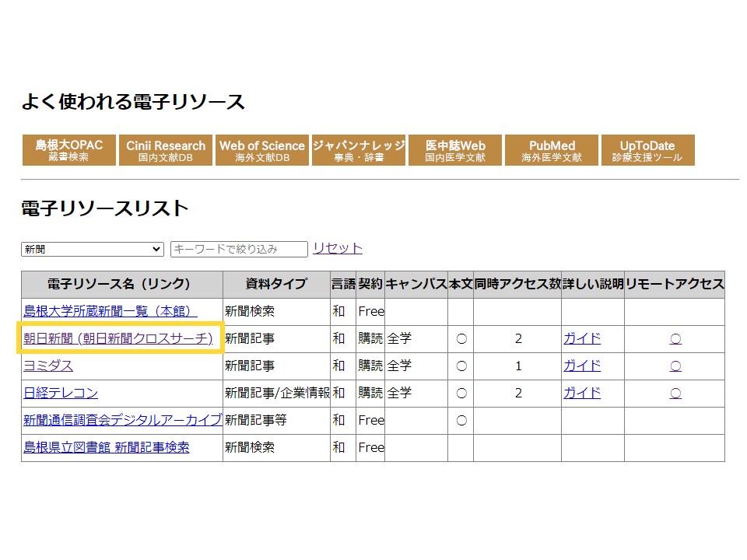This screenshot has width=747, height=560.
Task: Click the 電子リソースリスト heading
Action: pyautogui.click(x=105, y=208)
